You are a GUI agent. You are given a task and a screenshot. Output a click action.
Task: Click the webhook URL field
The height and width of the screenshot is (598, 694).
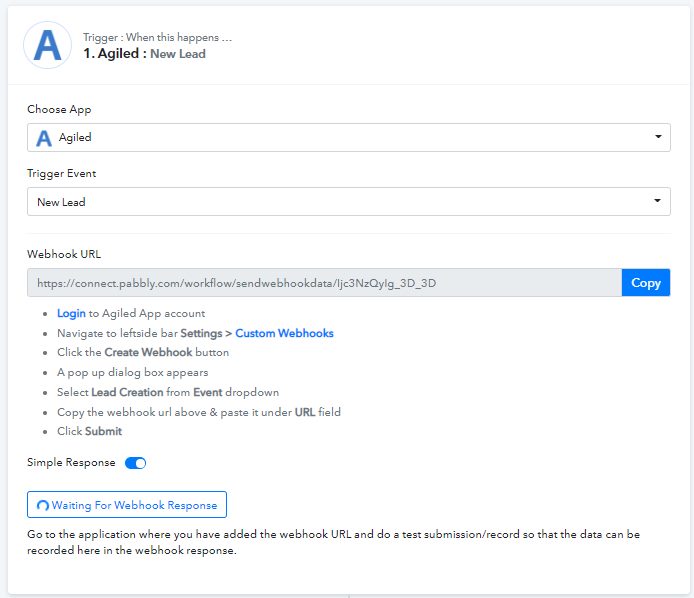[x=324, y=282]
